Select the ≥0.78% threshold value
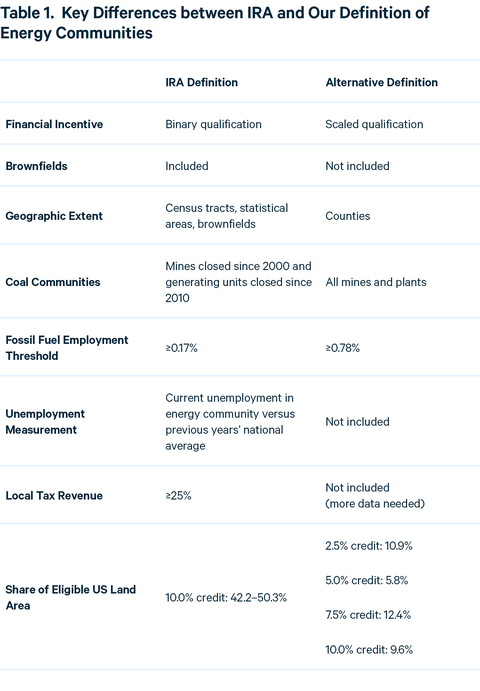 tap(342, 348)
